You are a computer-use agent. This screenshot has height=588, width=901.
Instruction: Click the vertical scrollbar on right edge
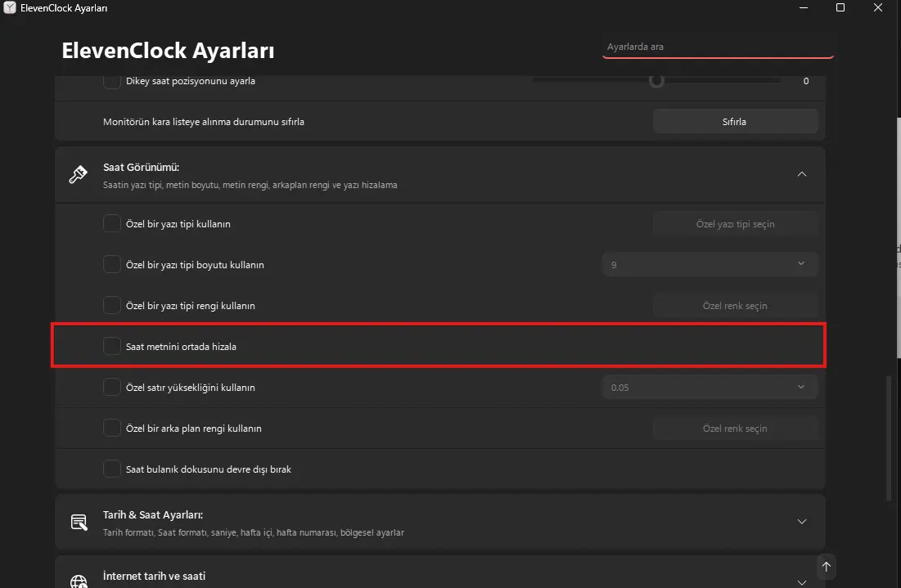[x=890, y=438]
